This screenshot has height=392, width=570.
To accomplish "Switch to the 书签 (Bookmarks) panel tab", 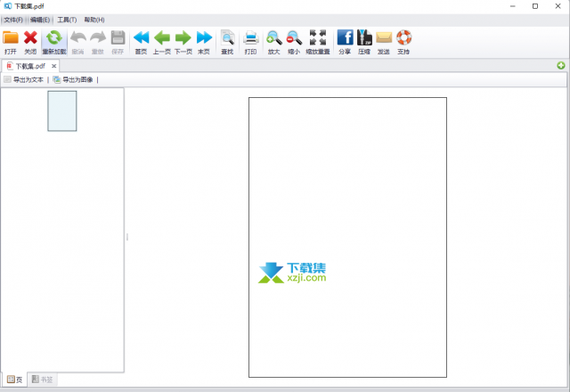I will point(42,380).
